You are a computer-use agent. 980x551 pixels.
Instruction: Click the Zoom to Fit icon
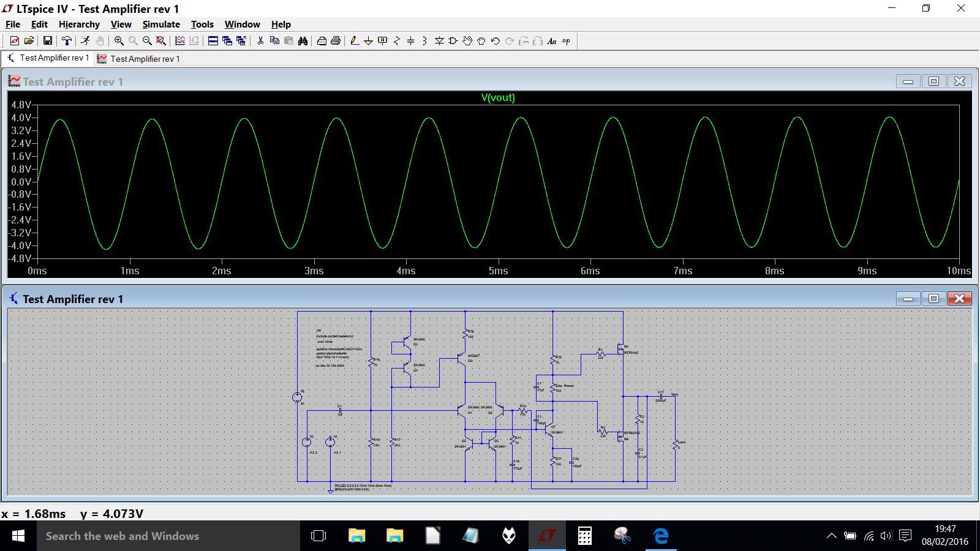point(161,41)
